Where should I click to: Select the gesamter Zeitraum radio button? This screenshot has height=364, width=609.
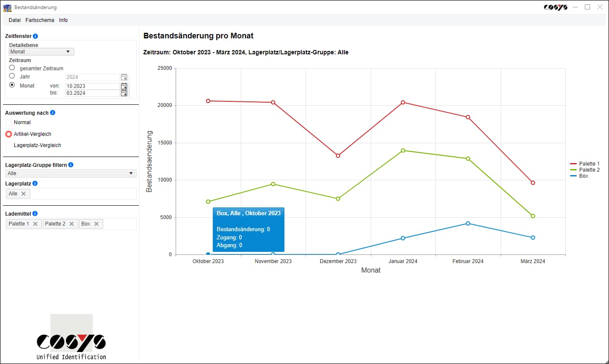12,68
